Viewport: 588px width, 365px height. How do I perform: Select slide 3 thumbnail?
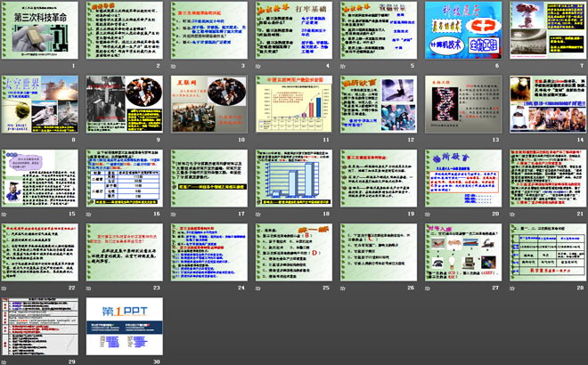209,30
